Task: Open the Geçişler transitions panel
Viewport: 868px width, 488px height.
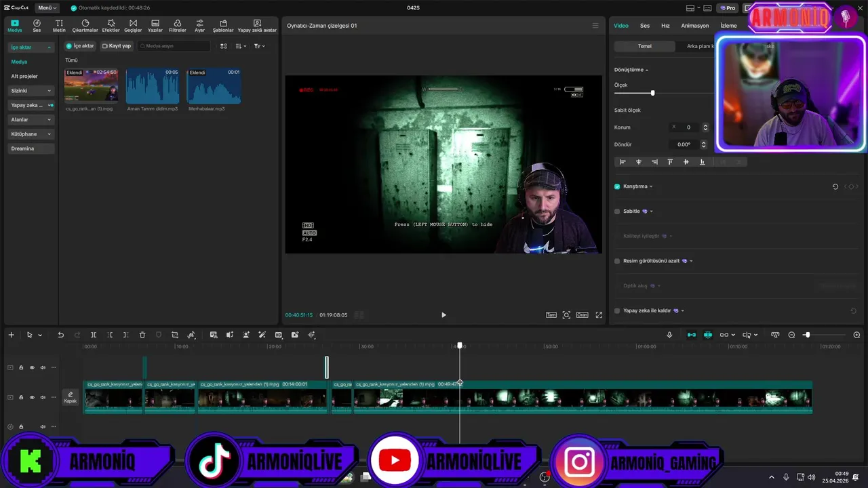Action: pyautogui.click(x=133, y=26)
